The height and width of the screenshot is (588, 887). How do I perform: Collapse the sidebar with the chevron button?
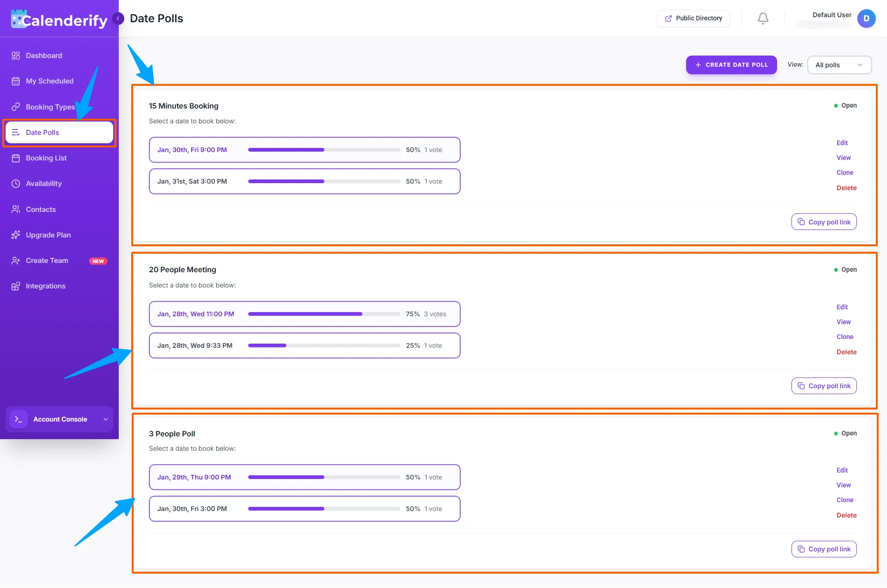point(118,18)
